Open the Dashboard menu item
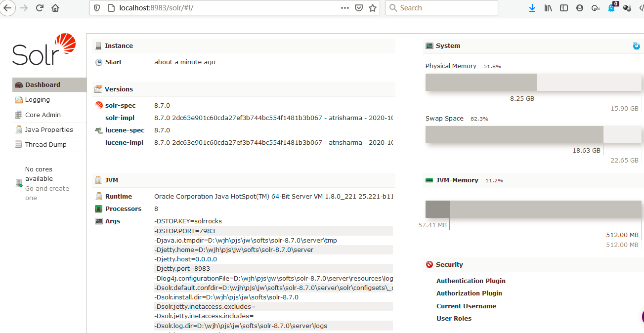 coord(49,84)
